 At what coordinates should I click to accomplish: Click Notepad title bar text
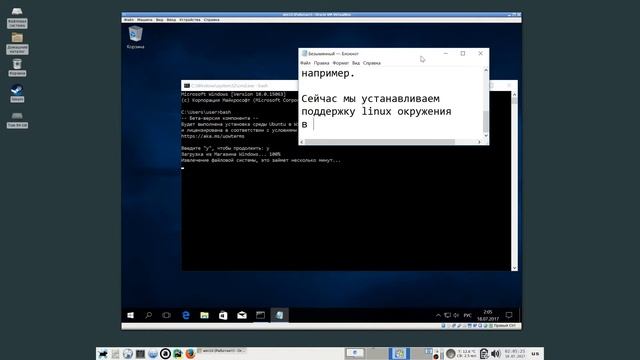point(333,53)
